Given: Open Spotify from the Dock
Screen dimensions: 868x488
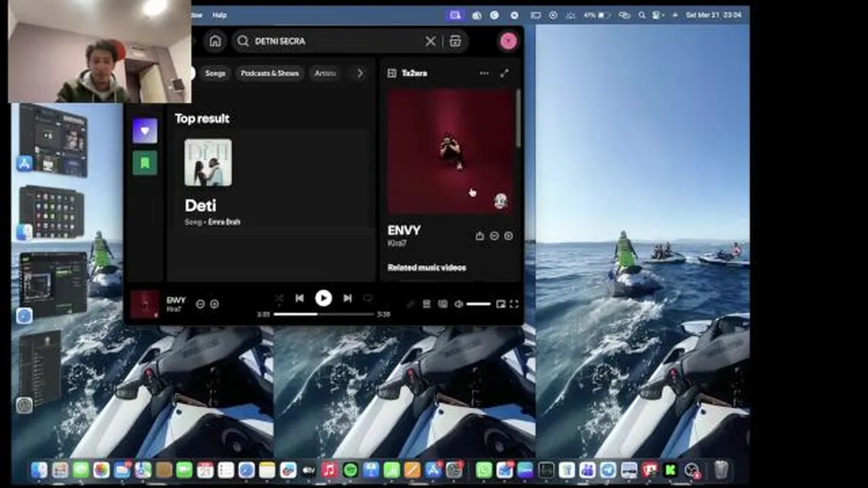Looking at the screenshot, I should 351,470.
